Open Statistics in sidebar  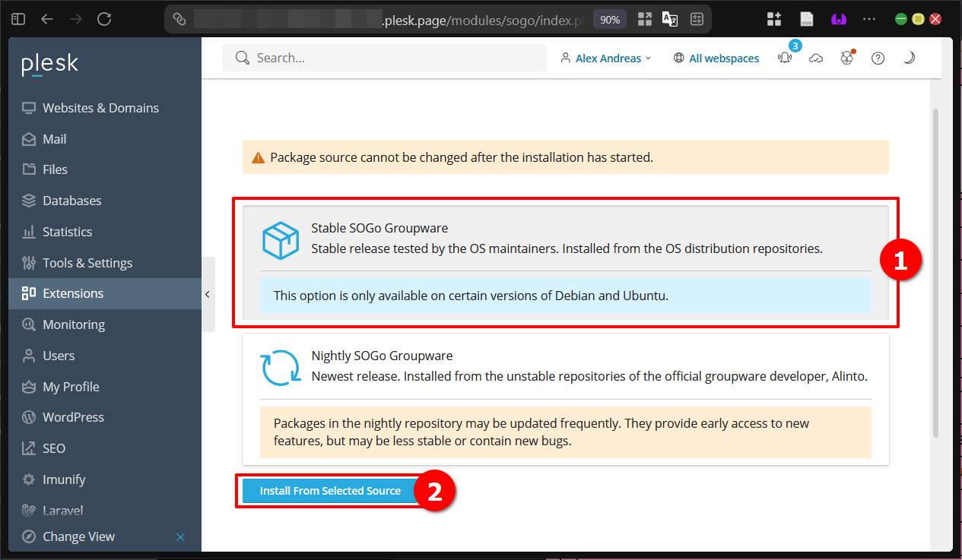[105, 232]
